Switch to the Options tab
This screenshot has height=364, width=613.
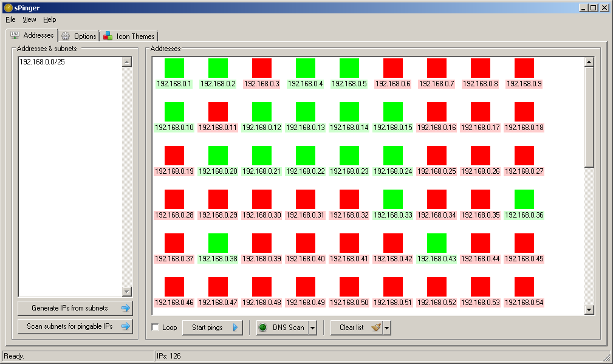(x=79, y=36)
